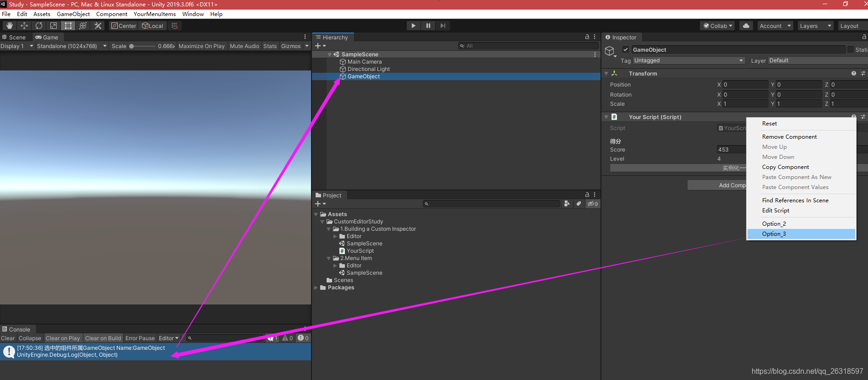Toggle Clear on Play
Image resolution: width=868 pixels, height=380 pixels.
[63, 338]
